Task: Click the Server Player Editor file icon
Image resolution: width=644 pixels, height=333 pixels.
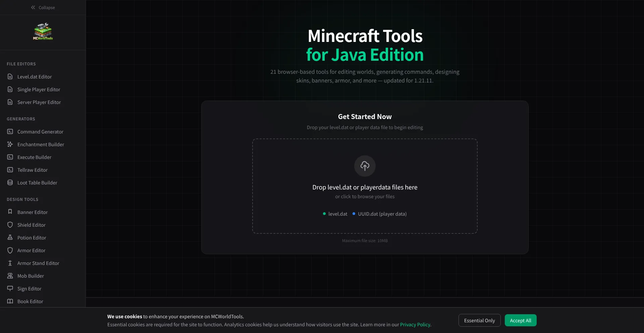Action: (10, 102)
